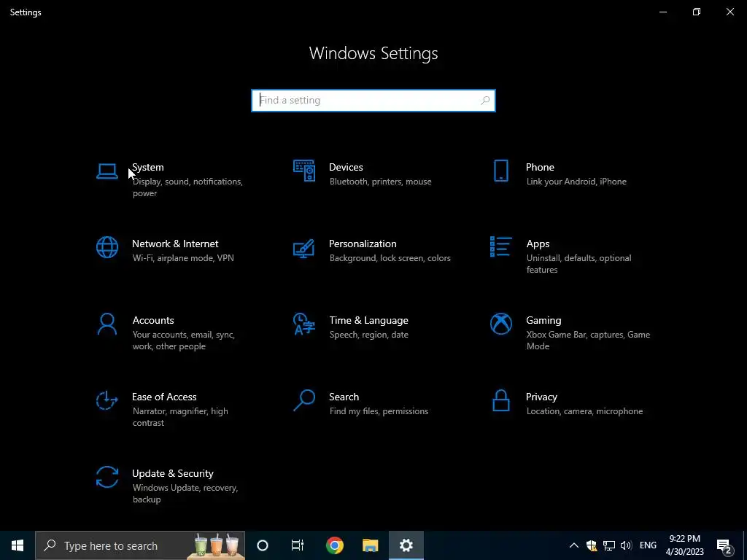The image size is (747, 560).
Task: Open the Windows Start menu
Action: point(18,545)
